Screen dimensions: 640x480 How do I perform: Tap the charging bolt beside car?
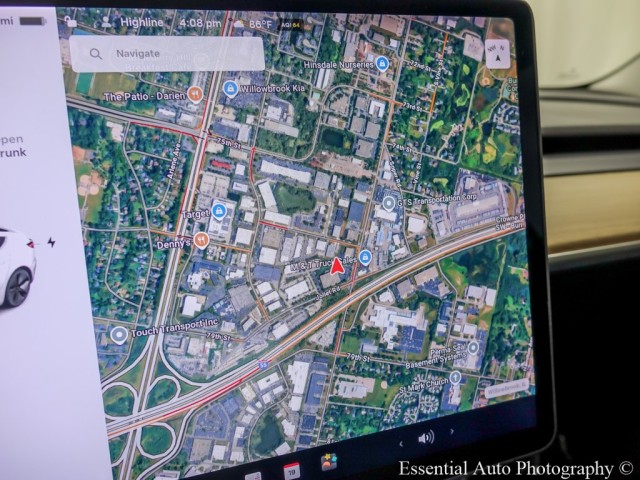(x=51, y=242)
